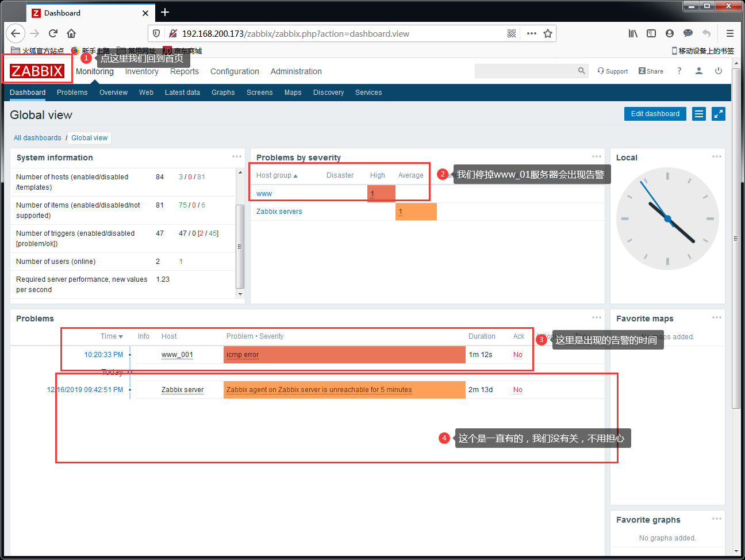
Task: Click the browser address bar URL
Action: click(x=295, y=34)
